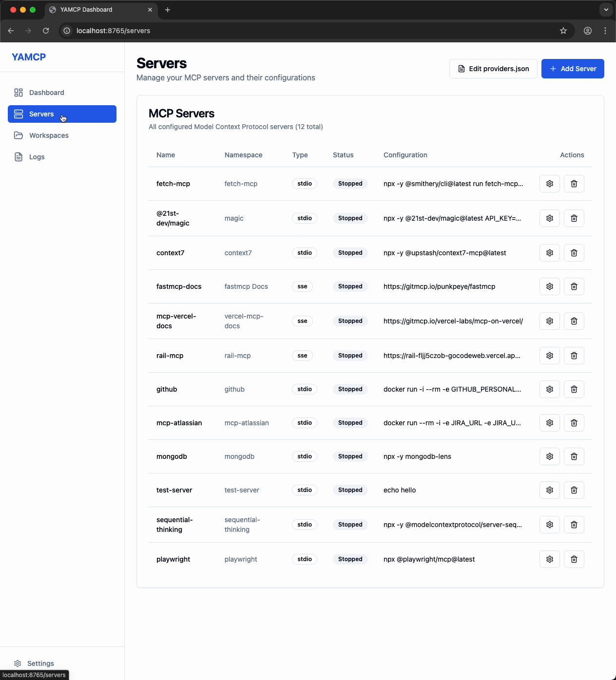616x680 pixels.
Task: Click the Actions column header
Action: (x=572, y=155)
